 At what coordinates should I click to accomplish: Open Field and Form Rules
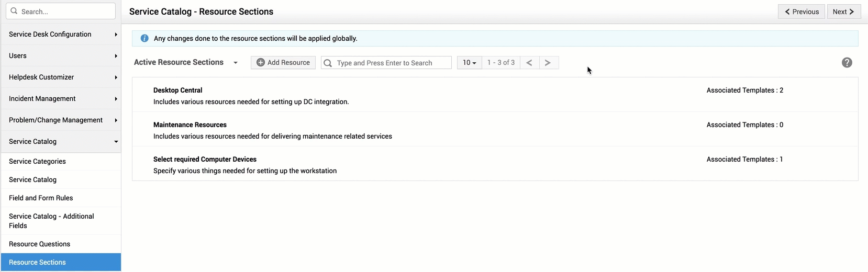(61, 198)
